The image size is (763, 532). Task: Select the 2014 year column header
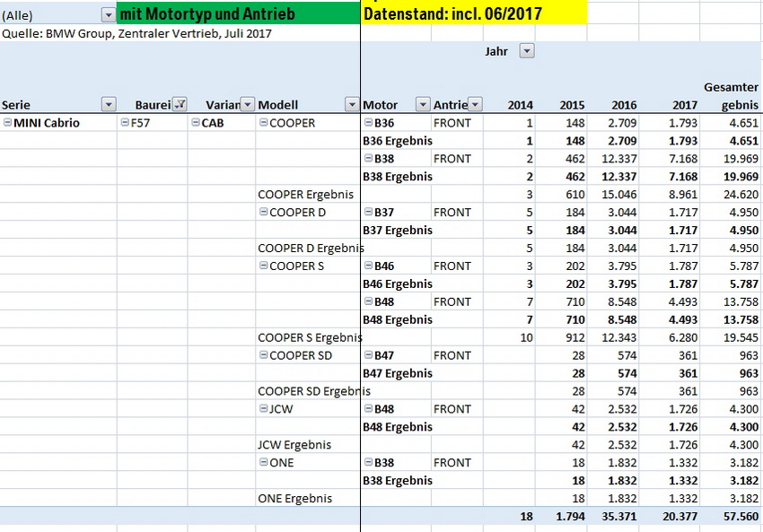[x=520, y=105]
